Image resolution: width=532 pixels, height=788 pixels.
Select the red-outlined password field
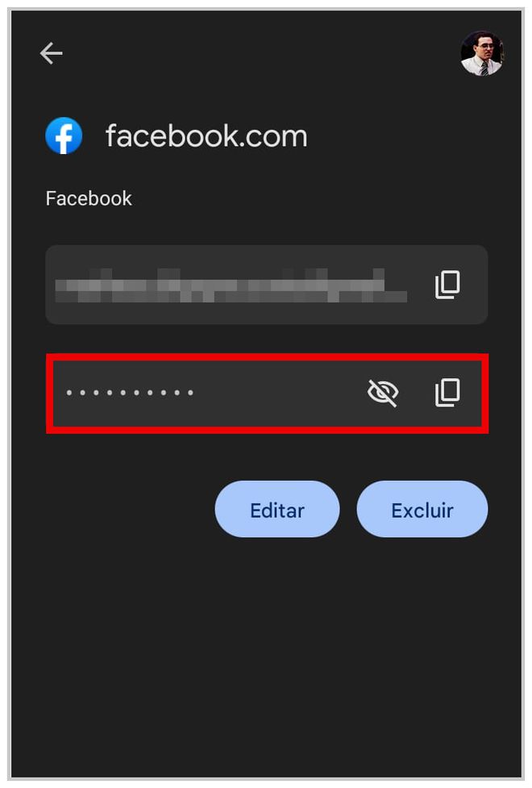coord(268,393)
